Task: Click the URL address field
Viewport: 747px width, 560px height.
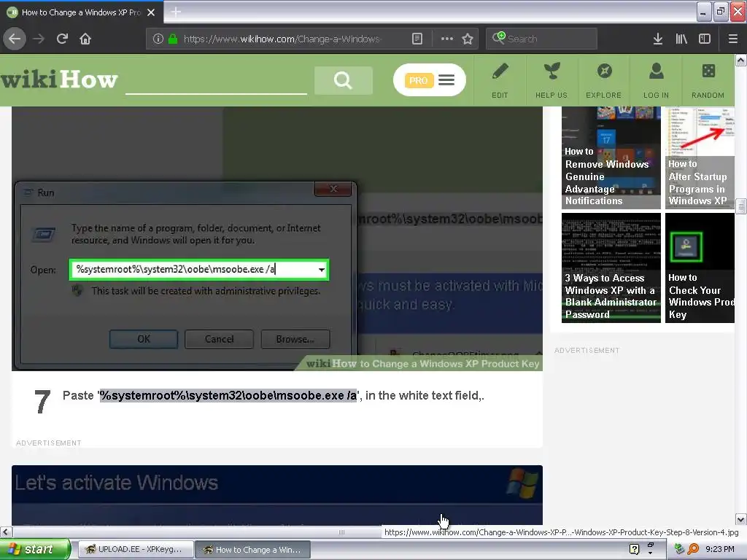Action: tap(282, 39)
